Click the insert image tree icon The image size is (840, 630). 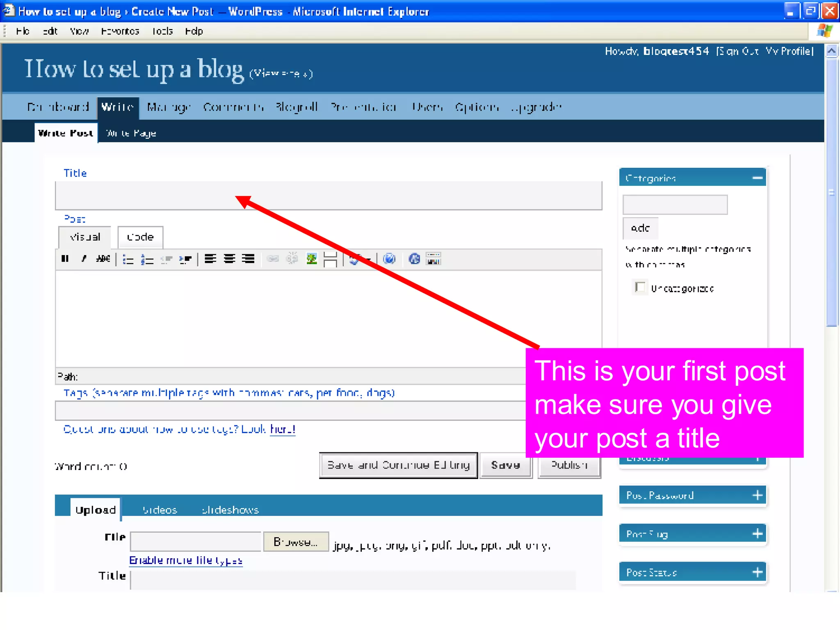point(312,259)
